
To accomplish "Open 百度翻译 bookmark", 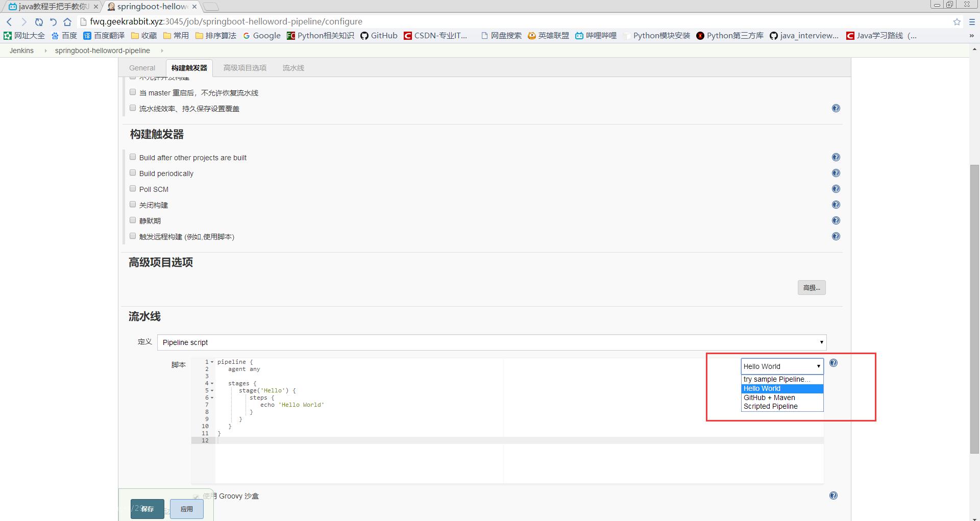I will 104,35.
